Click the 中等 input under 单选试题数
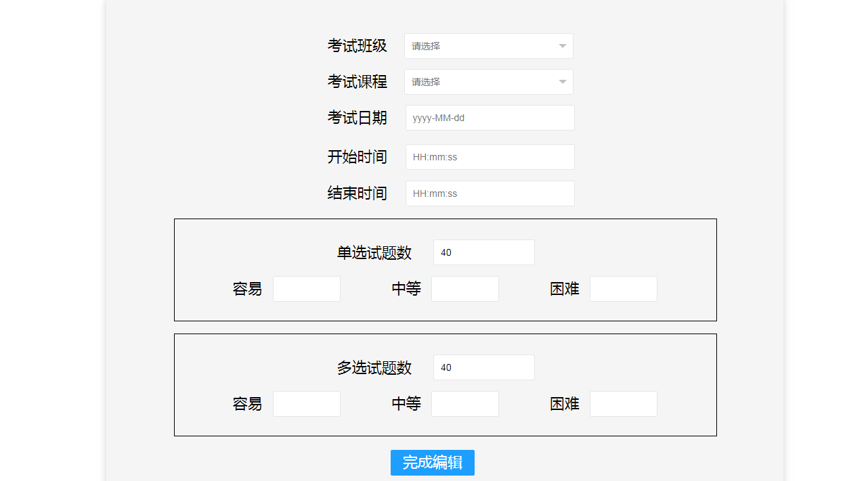Screen dimensions: 868x481 (x=464, y=288)
